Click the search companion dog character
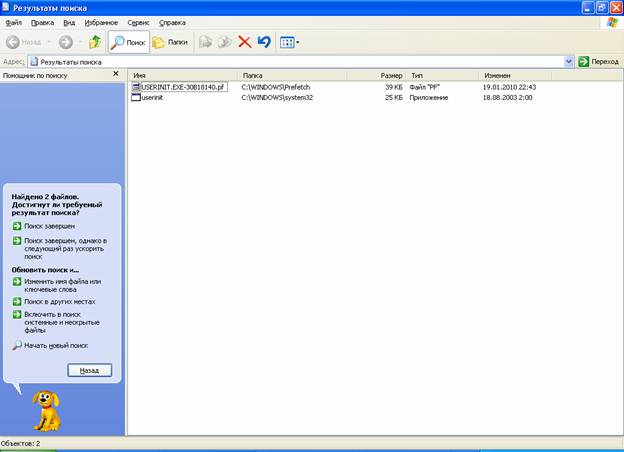 (x=44, y=410)
